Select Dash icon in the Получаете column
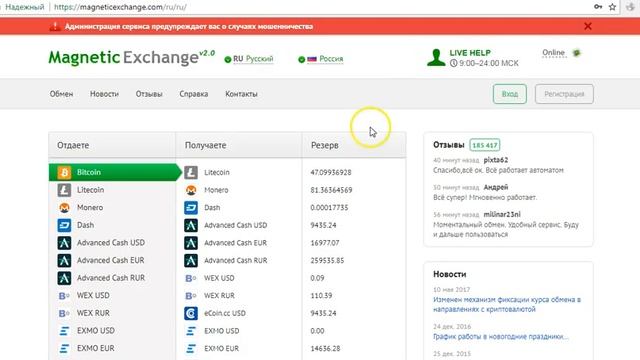The width and height of the screenshot is (640, 360). tap(191, 207)
